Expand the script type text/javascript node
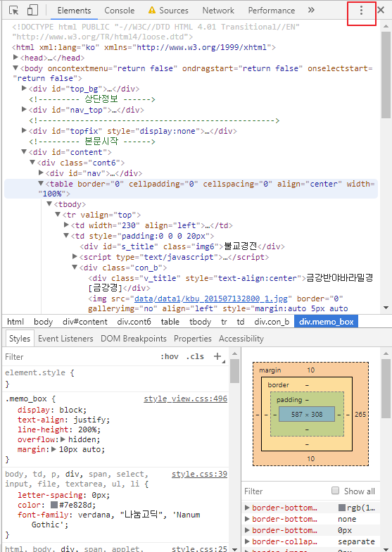Viewport: 392px width, 552px height. [75, 256]
